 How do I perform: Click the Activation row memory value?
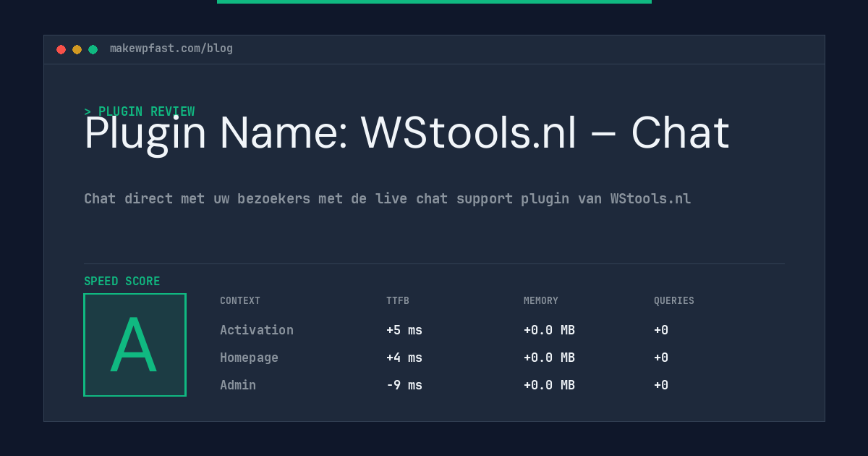[549, 330]
